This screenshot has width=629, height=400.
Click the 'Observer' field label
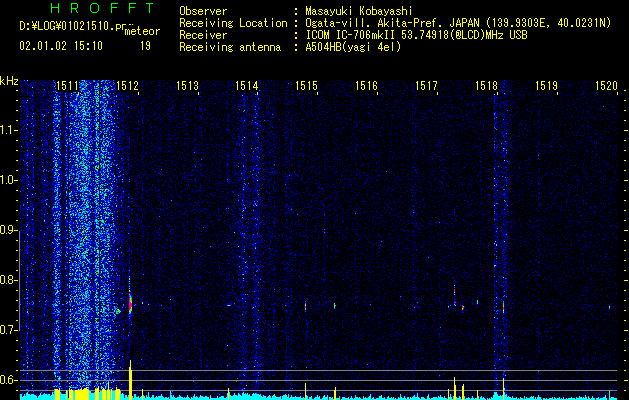(203, 11)
